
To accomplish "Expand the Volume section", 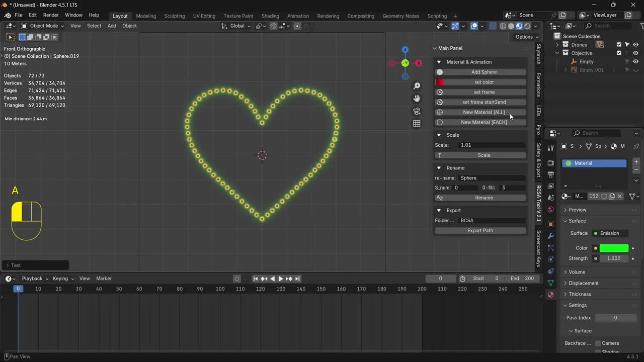I will coord(577,272).
